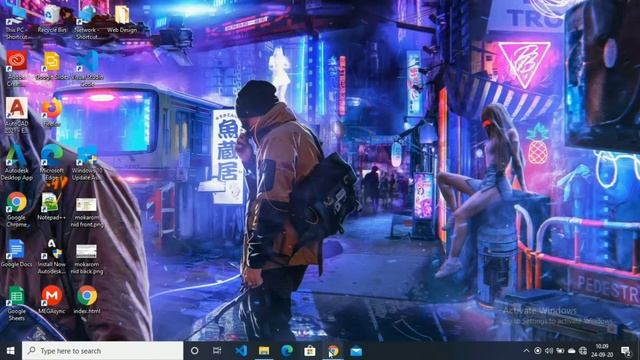Select the This PC shortcut icon
640x360 pixels.
(x=17, y=22)
